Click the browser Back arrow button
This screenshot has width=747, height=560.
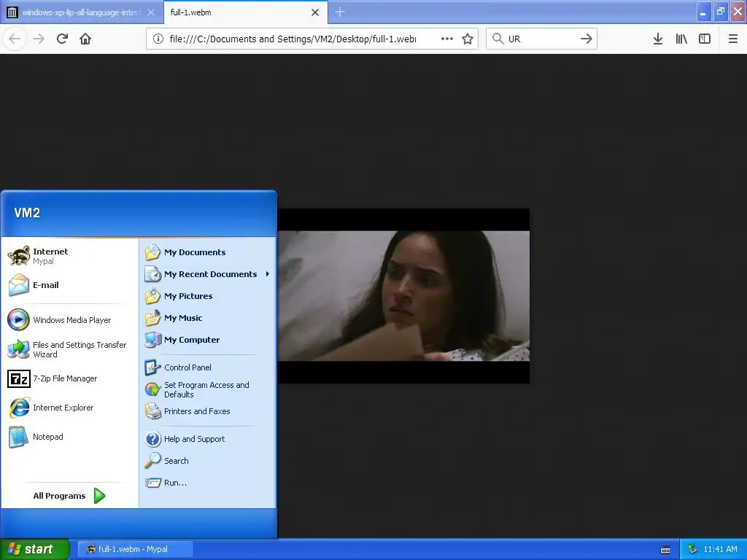point(15,39)
